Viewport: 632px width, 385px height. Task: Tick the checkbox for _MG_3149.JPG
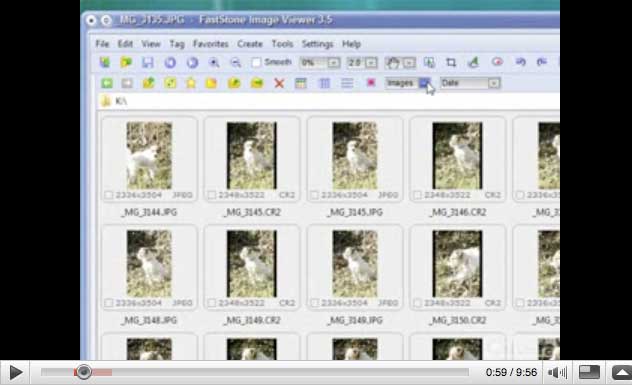click(x=314, y=303)
